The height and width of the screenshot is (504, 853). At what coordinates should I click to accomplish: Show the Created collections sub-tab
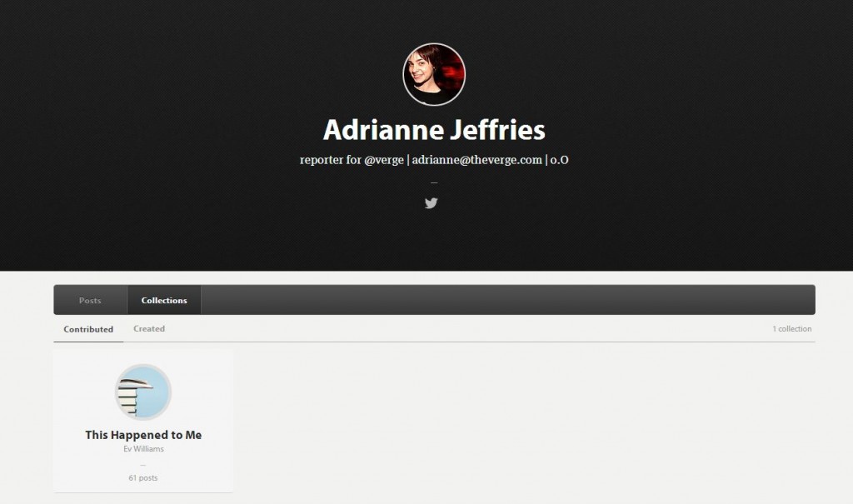click(149, 329)
